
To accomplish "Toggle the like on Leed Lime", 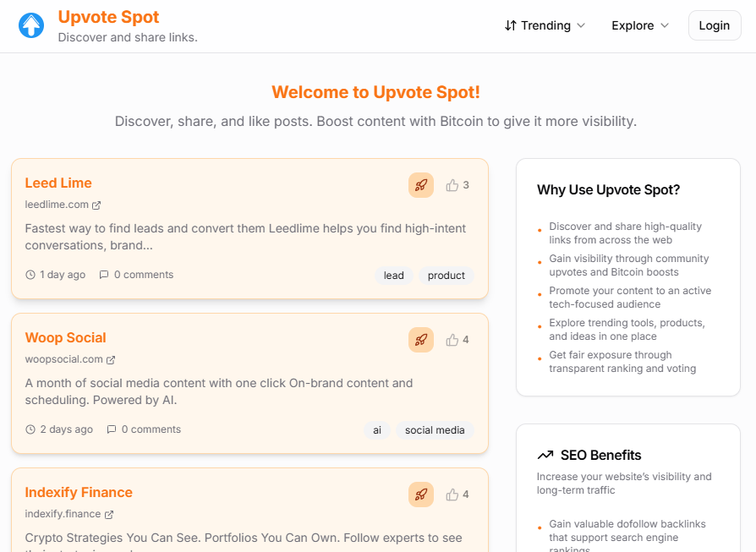I will (x=452, y=185).
